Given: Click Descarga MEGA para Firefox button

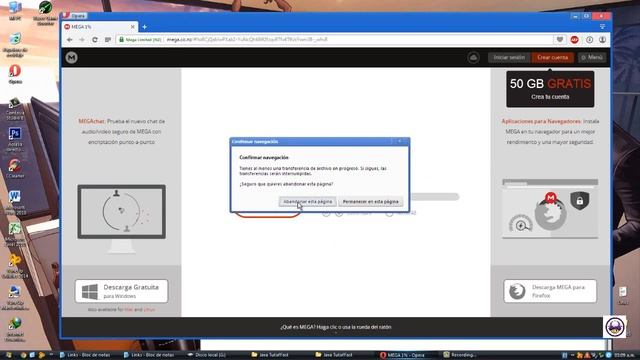Looking at the screenshot, I should coord(550,291).
